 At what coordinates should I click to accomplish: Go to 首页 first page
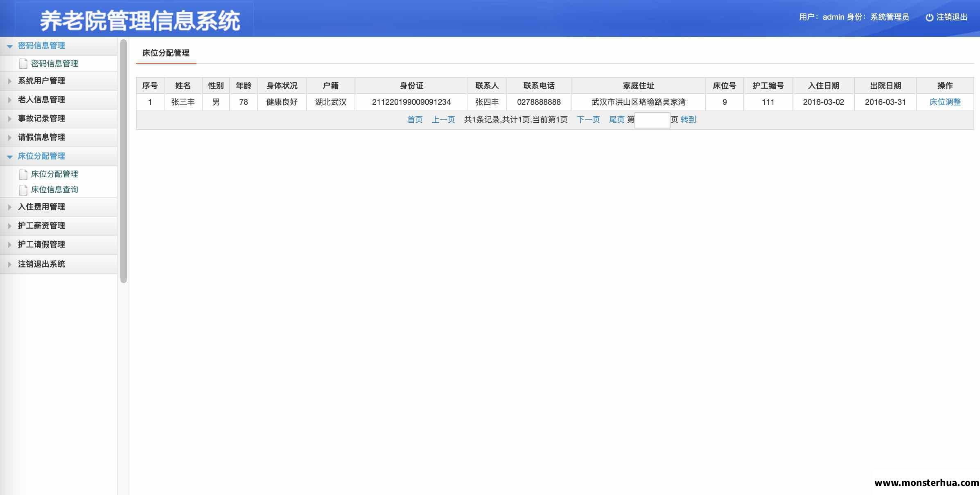tap(415, 120)
